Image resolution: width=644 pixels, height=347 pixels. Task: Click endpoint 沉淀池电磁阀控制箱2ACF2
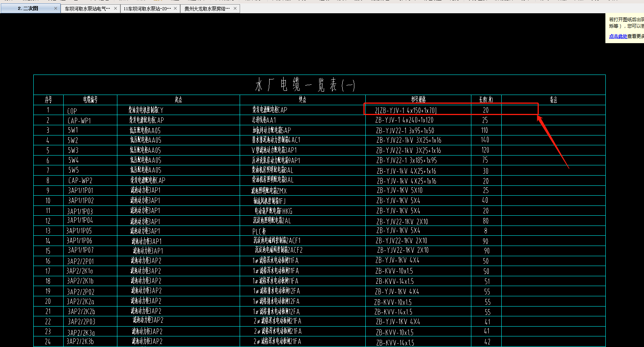(279, 250)
